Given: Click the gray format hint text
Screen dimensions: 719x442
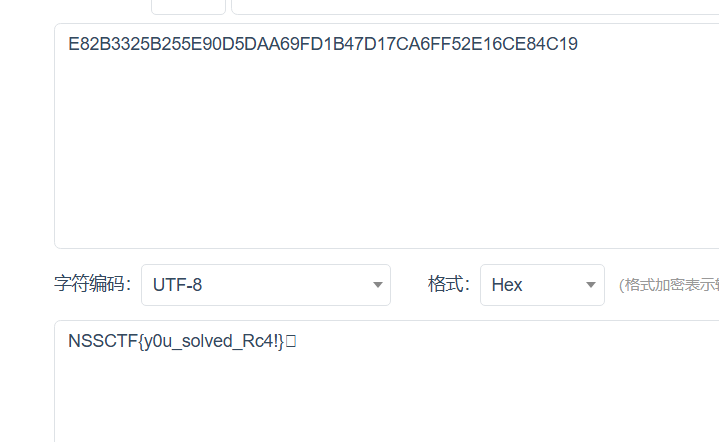Looking at the screenshot, I should (x=668, y=285).
